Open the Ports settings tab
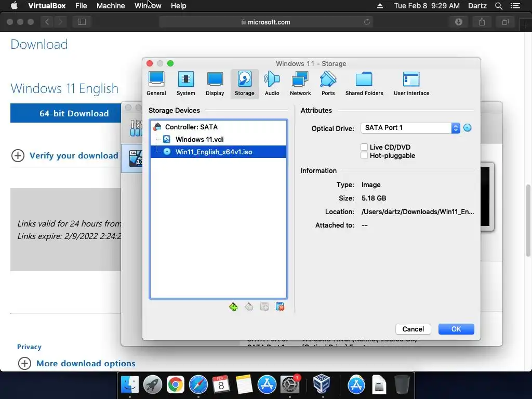Viewport: 532px width, 399px height. point(328,84)
